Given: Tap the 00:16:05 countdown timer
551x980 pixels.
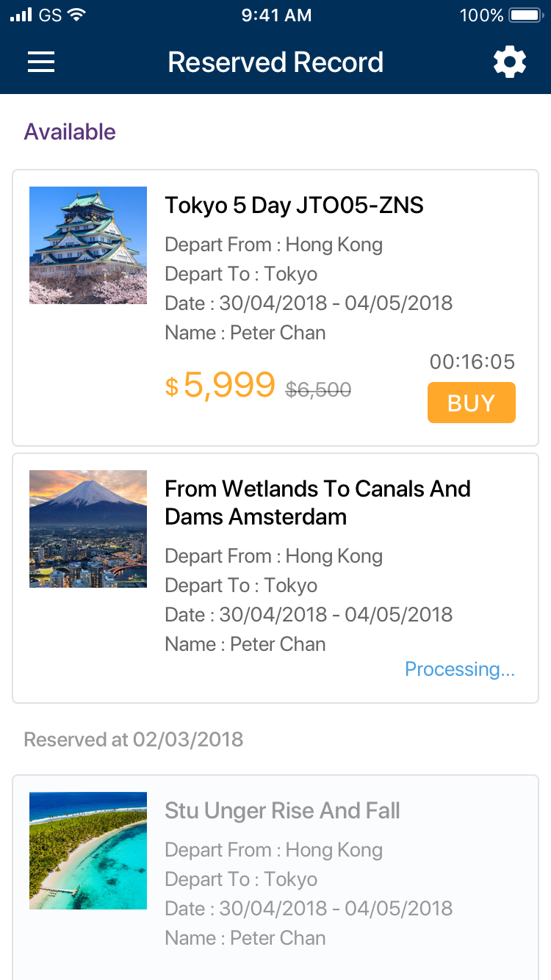Looking at the screenshot, I should point(472,361).
